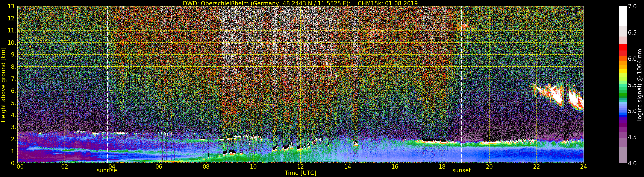Pick the bright red segment of the colorbar
Screen dimensions: 644x177
click(623, 47)
